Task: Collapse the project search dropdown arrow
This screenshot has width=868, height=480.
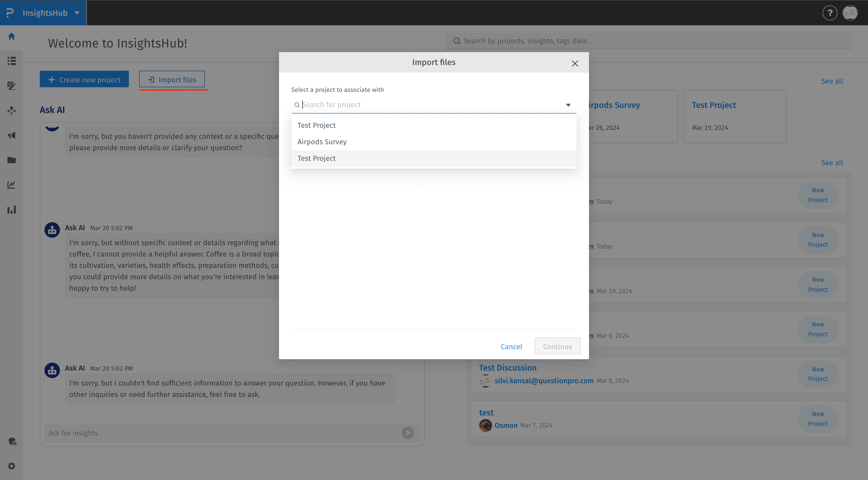Action: click(x=568, y=105)
